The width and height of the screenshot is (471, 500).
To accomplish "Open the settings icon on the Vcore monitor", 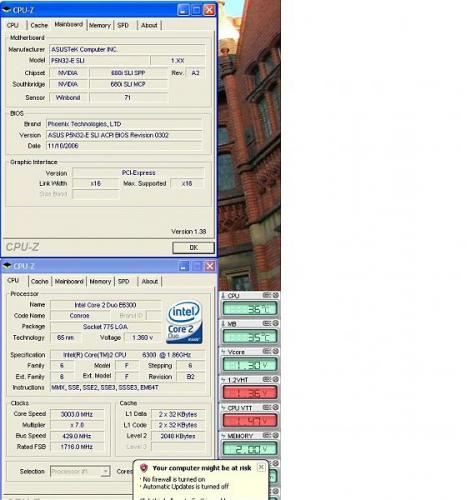I will (266, 351).
